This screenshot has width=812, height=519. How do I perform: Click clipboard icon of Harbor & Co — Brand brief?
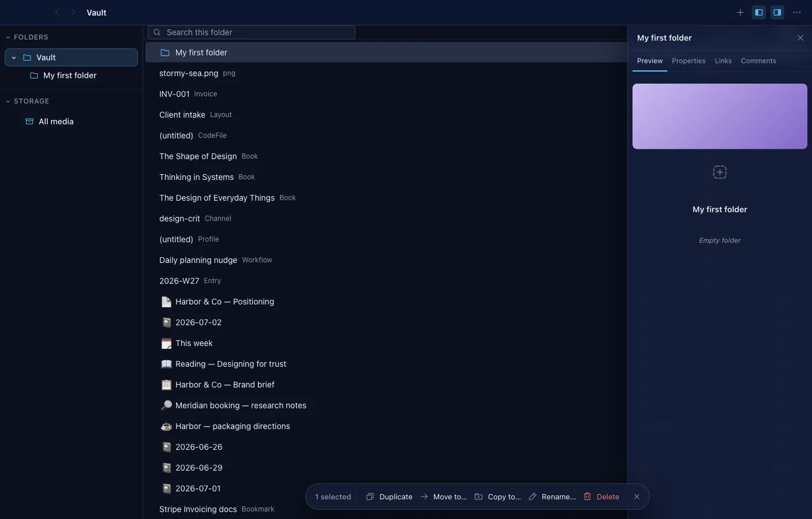click(x=166, y=385)
